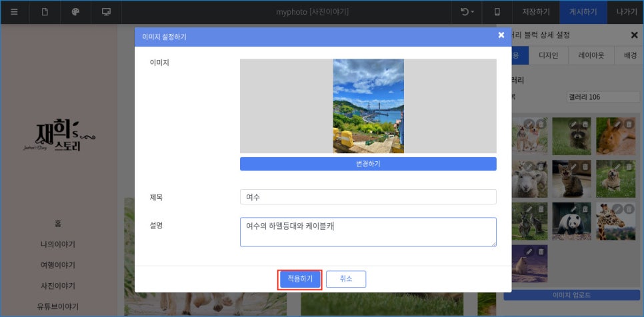Image resolution: width=644 pixels, height=317 pixels.
Task: Click the 변경하기 button
Action: coord(368,164)
